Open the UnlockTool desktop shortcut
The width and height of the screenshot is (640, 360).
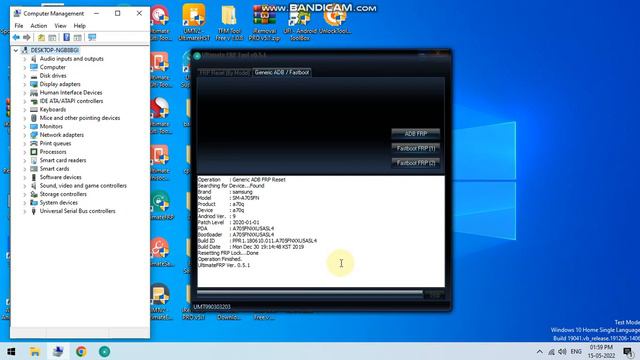pos(335,20)
